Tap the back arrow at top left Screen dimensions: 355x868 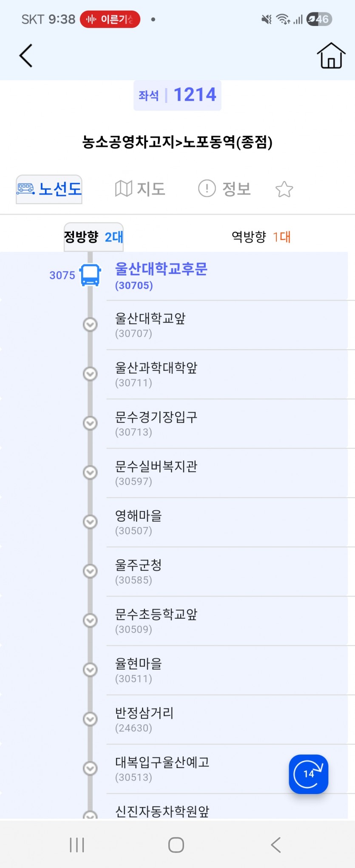pyautogui.click(x=26, y=56)
